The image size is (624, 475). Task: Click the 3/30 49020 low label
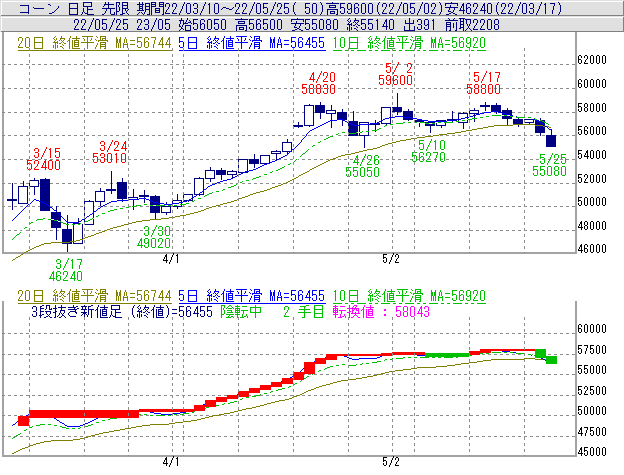[x=154, y=237]
